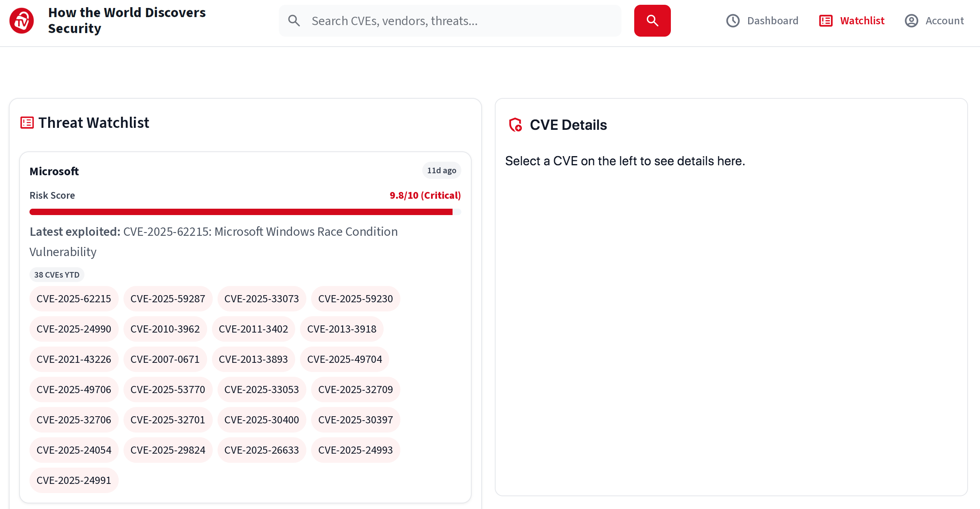The image size is (980, 509).
Task: Select CVE-2025-33073 chip
Action: (262, 299)
